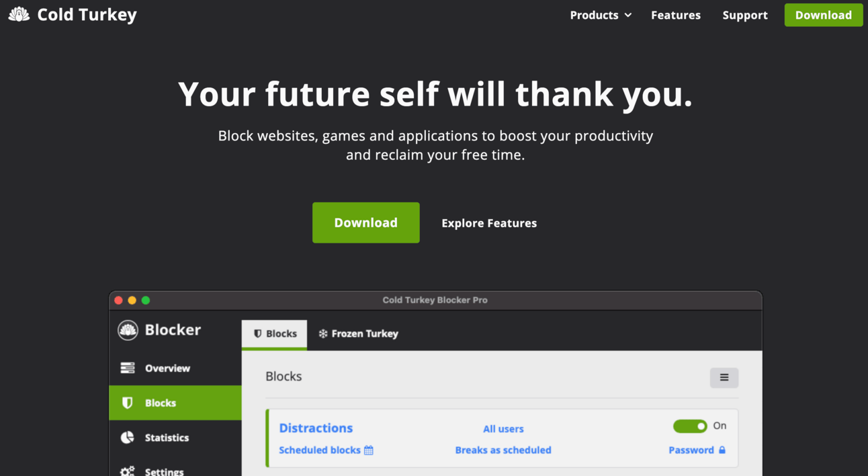Viewport: 868px width, 476px height.
Task: Click the Cold Turkey logo icon in header
Action: point(19,14)
